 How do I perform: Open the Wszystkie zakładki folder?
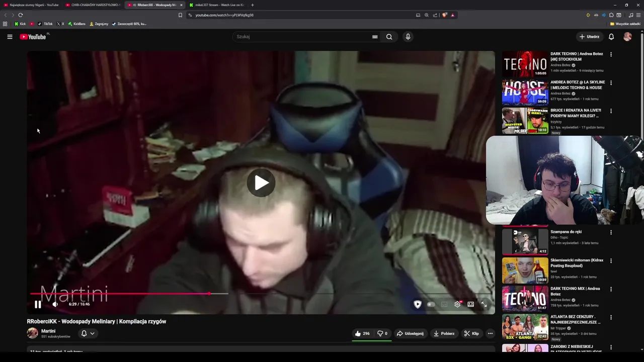pos(625,24)
